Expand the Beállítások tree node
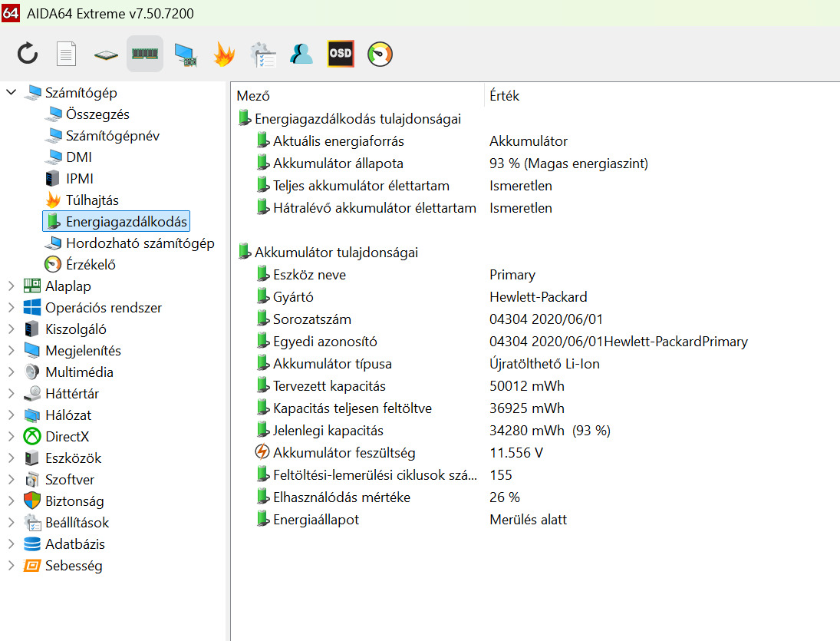The width and height of the screenshot is (840, 641). 12,522
